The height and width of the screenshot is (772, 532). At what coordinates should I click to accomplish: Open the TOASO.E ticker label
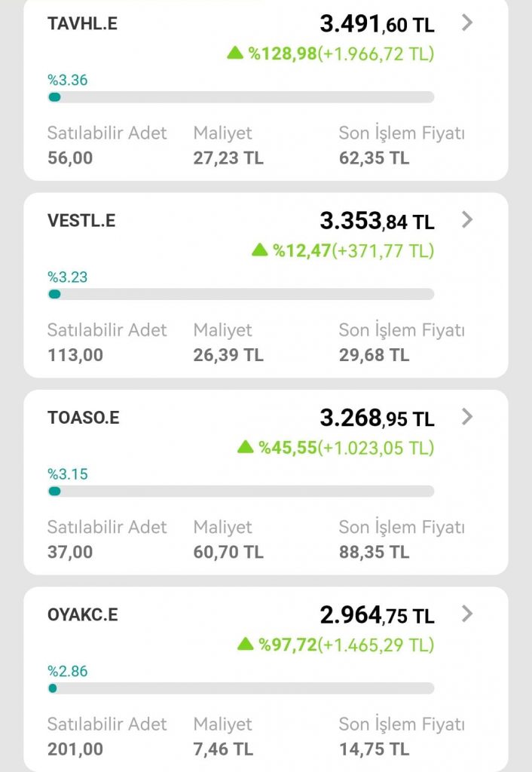(x=83, y=418)
